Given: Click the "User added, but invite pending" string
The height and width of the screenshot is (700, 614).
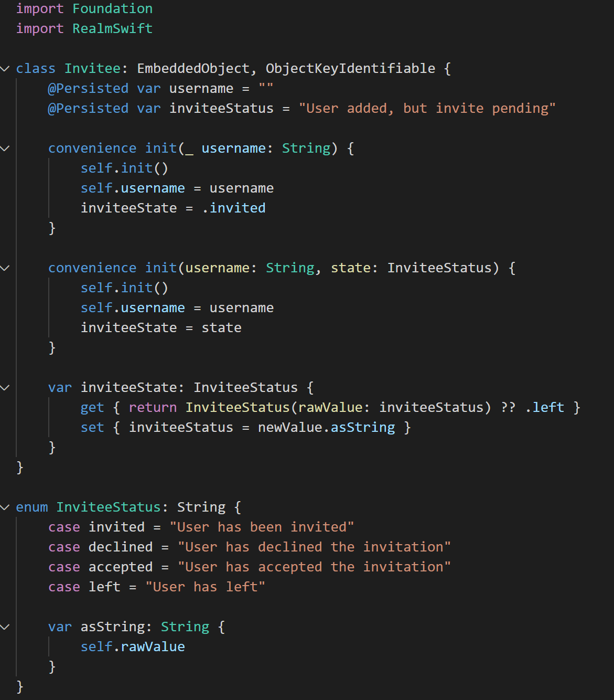Looking at the screenshot, I should 427,109.
